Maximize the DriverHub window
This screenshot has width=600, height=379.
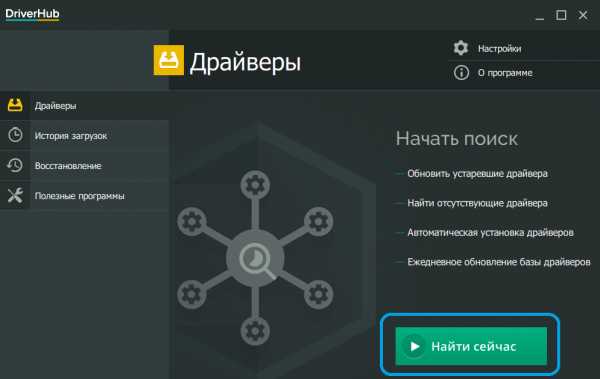(x=561, y=15)
